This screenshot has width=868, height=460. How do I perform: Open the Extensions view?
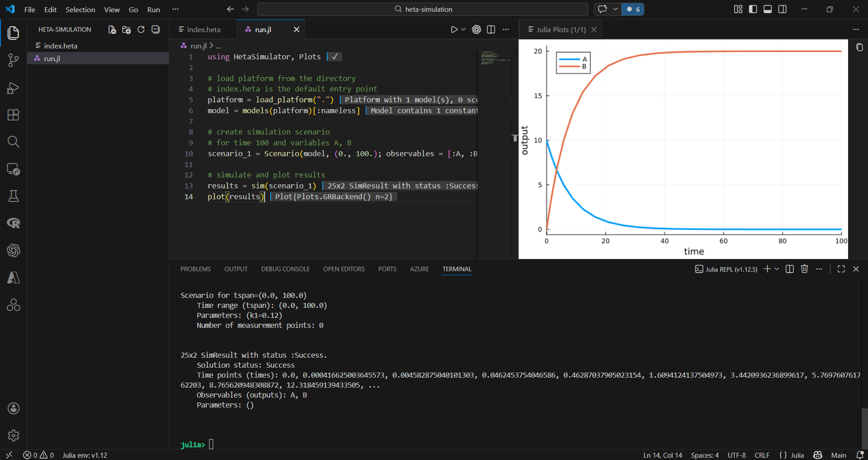(14, 115)
